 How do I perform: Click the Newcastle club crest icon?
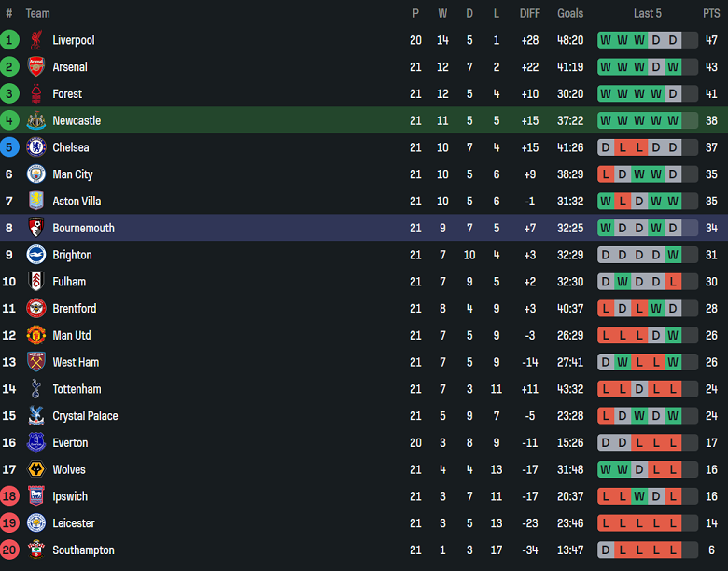coord(36,121)
